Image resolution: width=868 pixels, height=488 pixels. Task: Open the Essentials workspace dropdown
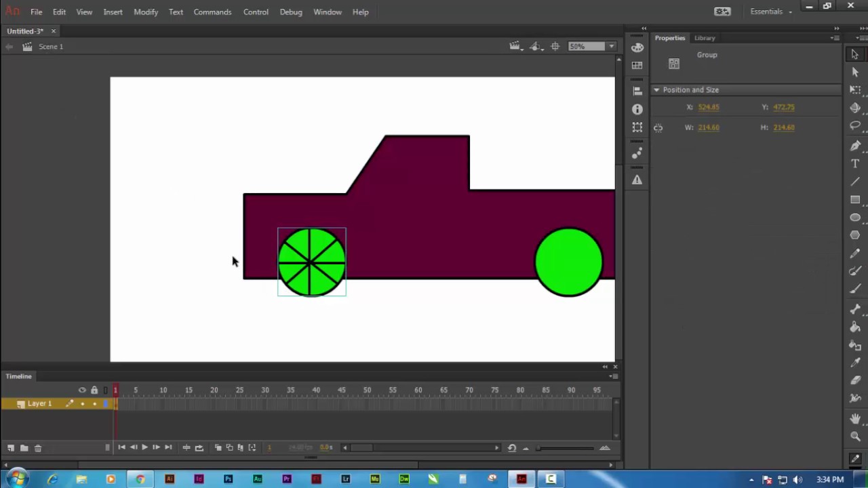click(x=771, y=12)
